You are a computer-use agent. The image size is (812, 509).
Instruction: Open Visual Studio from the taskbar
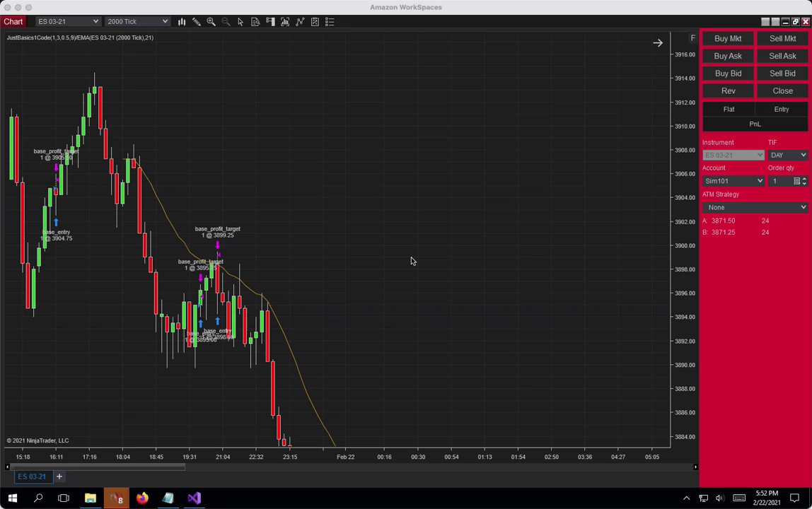click(x=194, y=498)
